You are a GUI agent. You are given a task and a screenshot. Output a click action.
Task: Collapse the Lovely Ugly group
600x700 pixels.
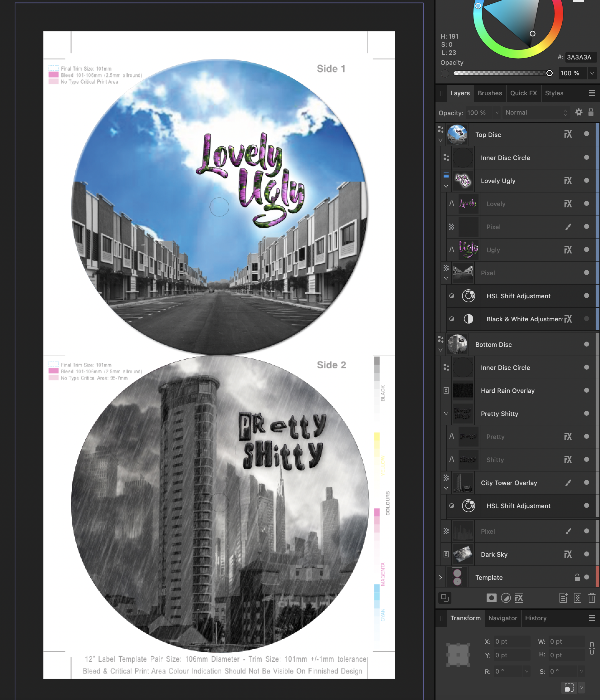pos(446,187)
